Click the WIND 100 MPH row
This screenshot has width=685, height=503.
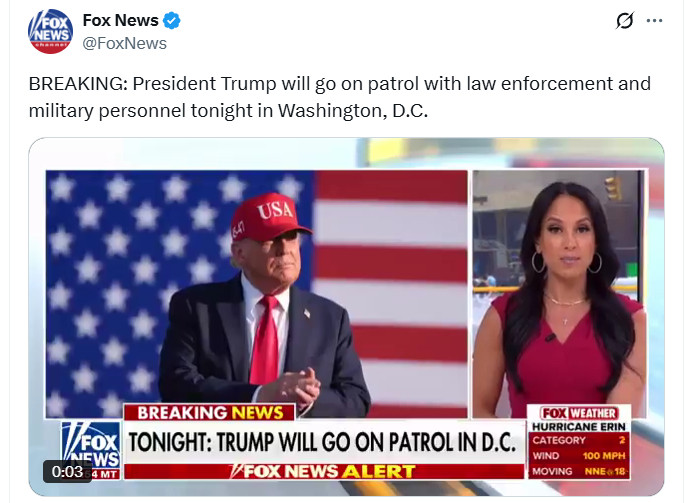tap(579, 456)
